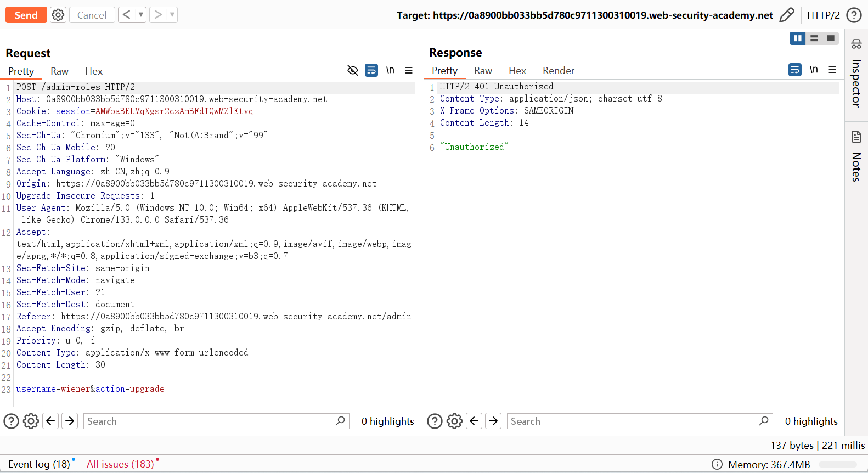Click the response Search input field

(634, 421)
